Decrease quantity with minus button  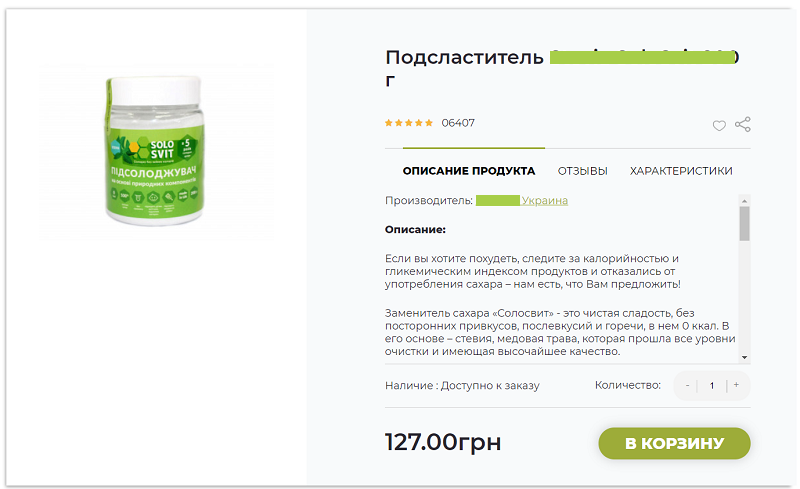point(687,385)
